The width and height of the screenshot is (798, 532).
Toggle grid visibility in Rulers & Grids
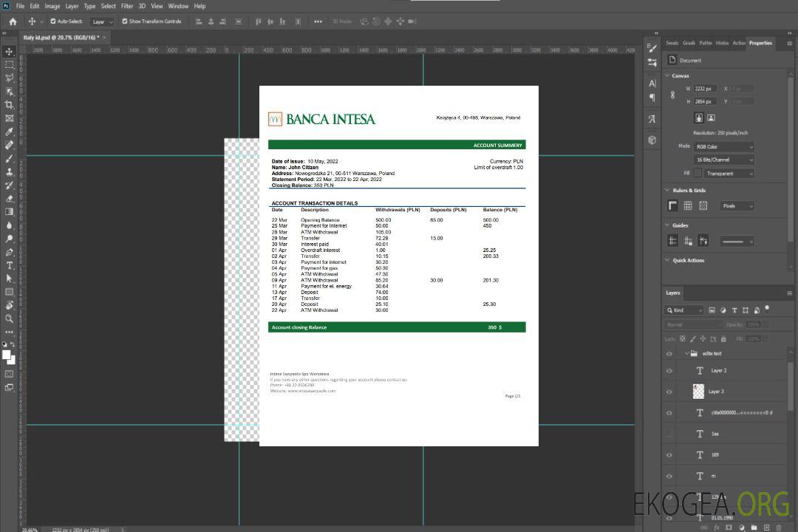(x=688, y=205)
